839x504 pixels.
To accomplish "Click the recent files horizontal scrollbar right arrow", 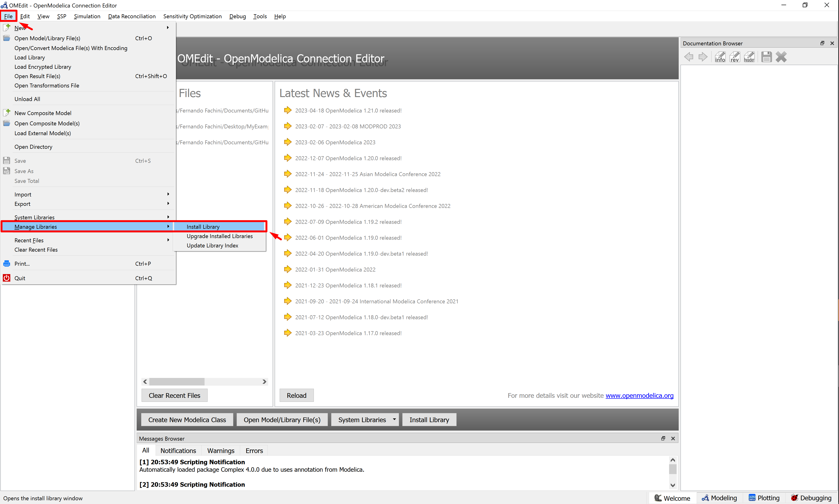I will pos(264,381).
